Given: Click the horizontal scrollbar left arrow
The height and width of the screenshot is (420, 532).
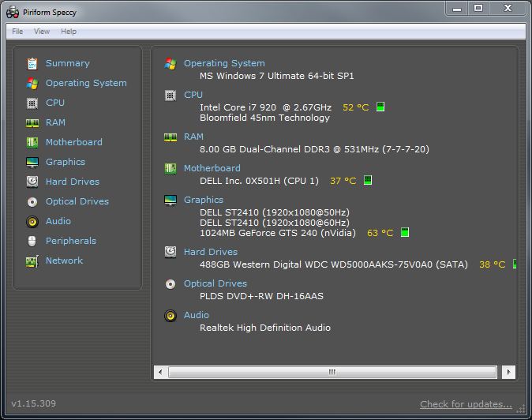Looking at the screenshot, I should (161, 371).
